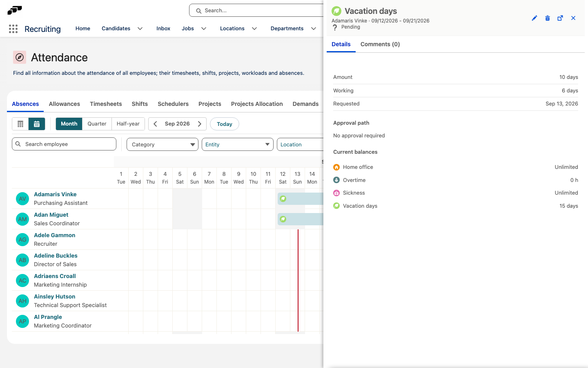Open the Timesheets tab

point(106,104)
